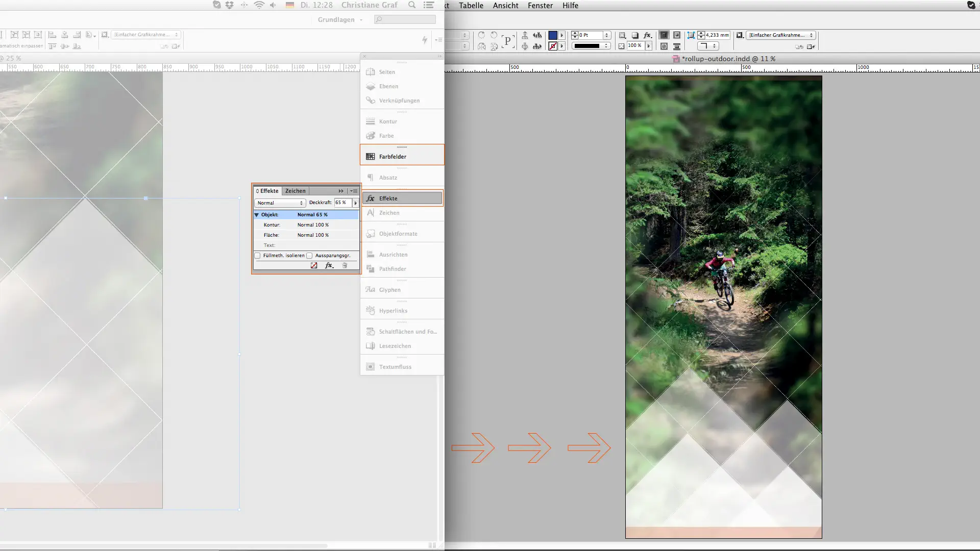The height and width of the screenshot is (551, 980).
Task: Open the Grundlagen workspace switcher
Action: [340, 19]
